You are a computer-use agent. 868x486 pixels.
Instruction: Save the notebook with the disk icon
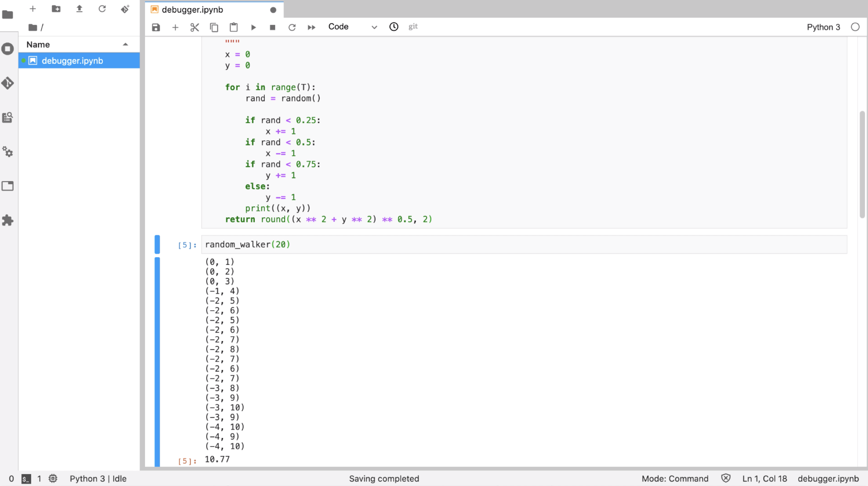click(x=156, y=27)
